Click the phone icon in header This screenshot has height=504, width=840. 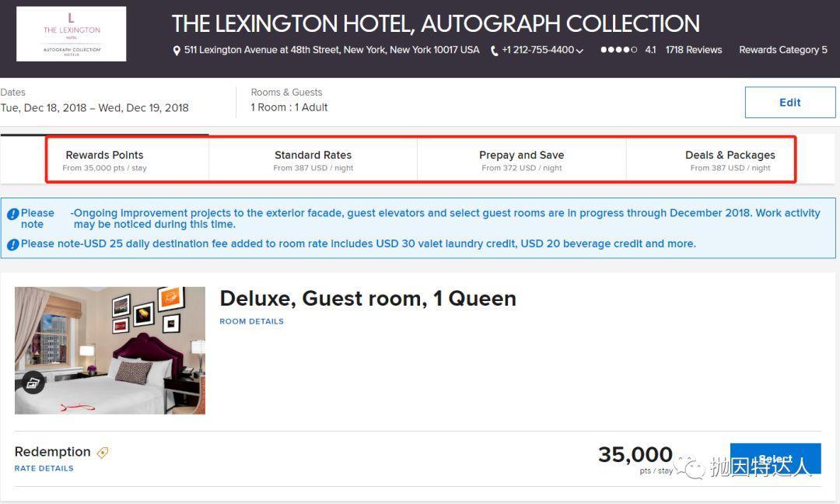pyautogui.click(x=495, y=51)
